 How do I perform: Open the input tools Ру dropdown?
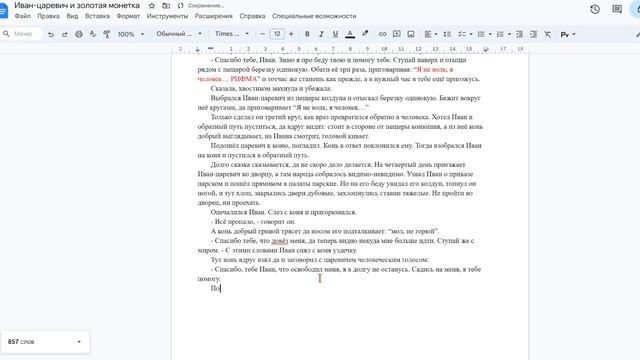click(568, 34)
